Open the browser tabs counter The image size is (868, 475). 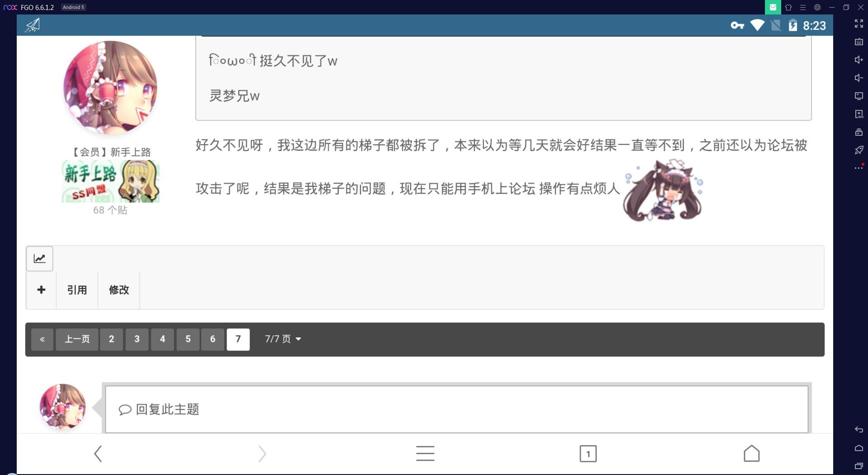click(x=588, y=454)
